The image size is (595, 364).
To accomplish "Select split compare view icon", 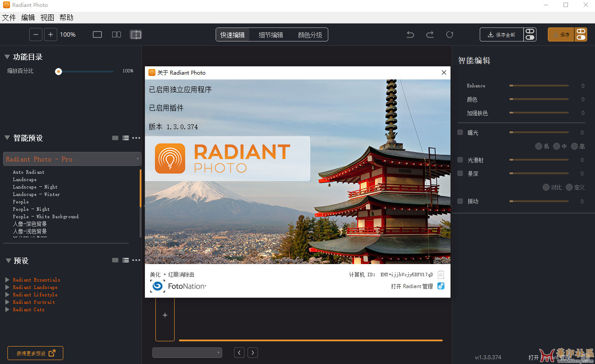I will pos(136,34).
